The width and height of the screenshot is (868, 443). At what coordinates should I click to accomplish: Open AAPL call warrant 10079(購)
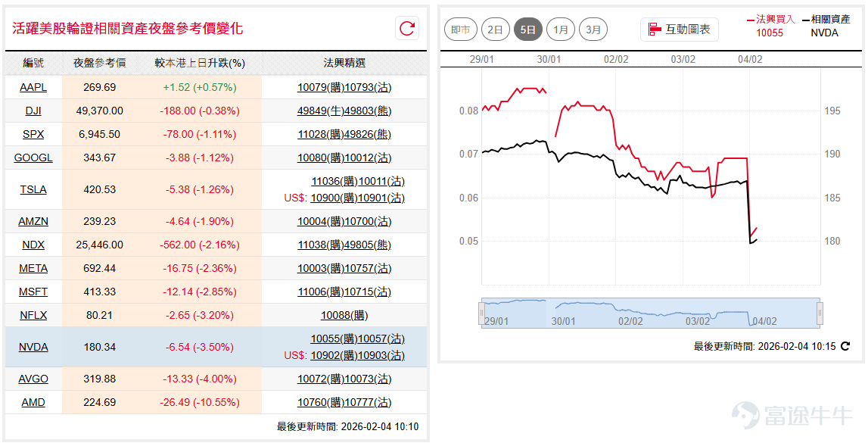(x=321, y=88)
